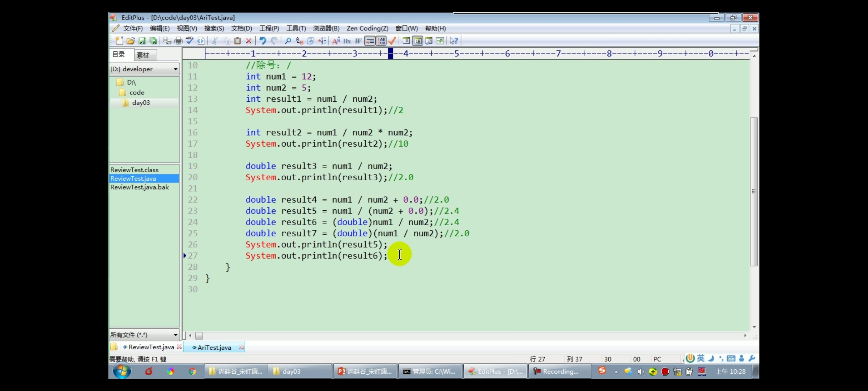
Task: Click the vertical scrollbar thumb in editor
Action: click(x=754, y=192)
